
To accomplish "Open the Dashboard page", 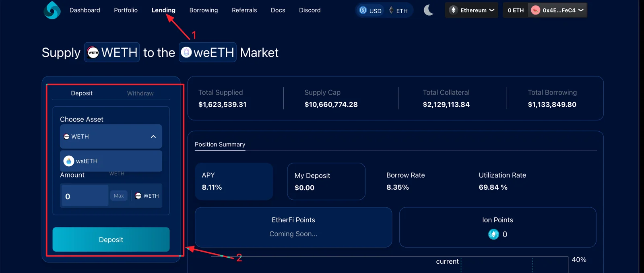I will pos(85,10).
